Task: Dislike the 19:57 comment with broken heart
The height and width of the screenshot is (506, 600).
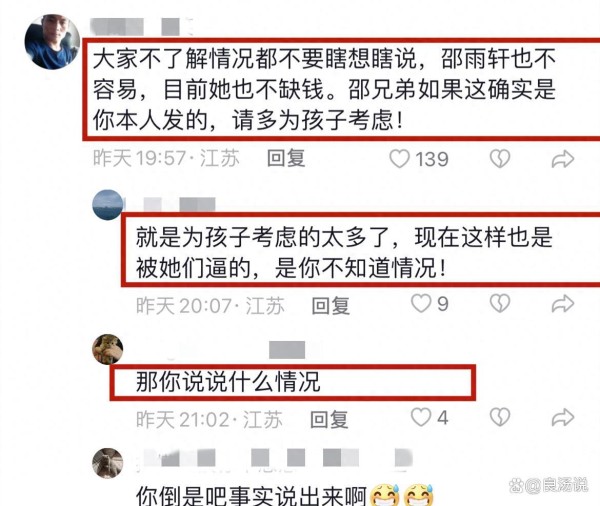Action: coord(500,158)
